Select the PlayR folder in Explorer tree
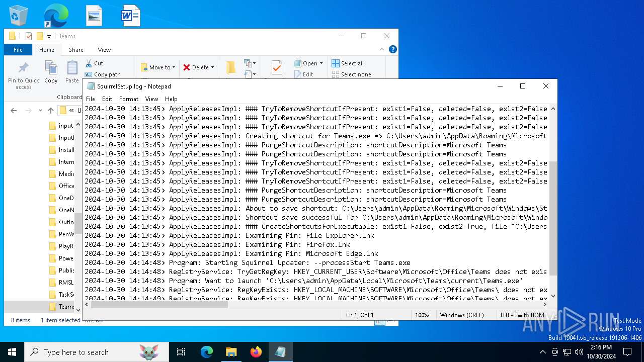Screen dimensions: 644x362 61,246
